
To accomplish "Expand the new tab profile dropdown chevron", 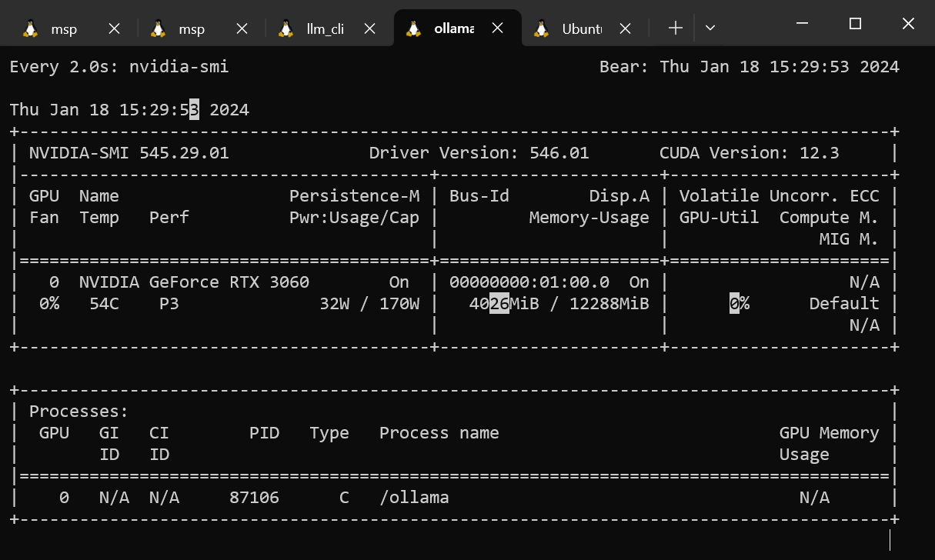I will click(710, 28).
